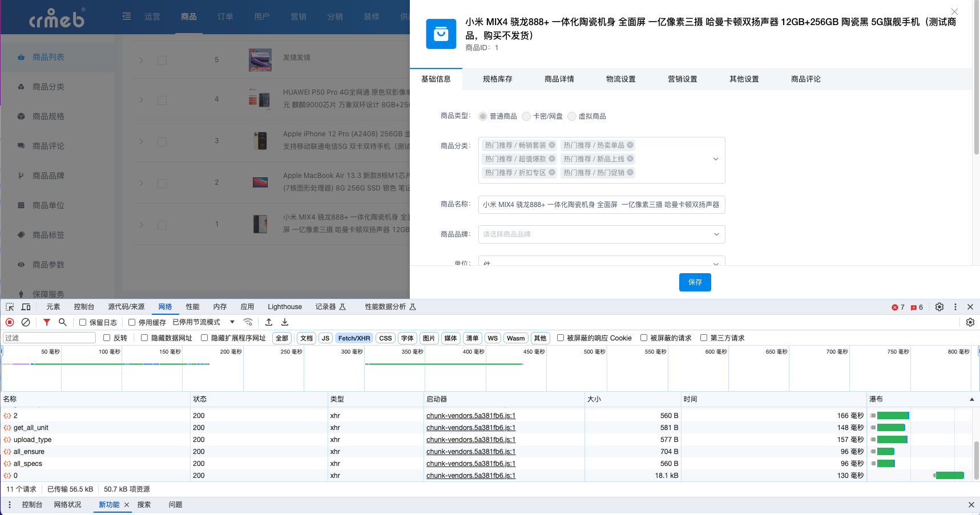
Task: Close the 新功能 drawer tab
Action: pos(127,505)
